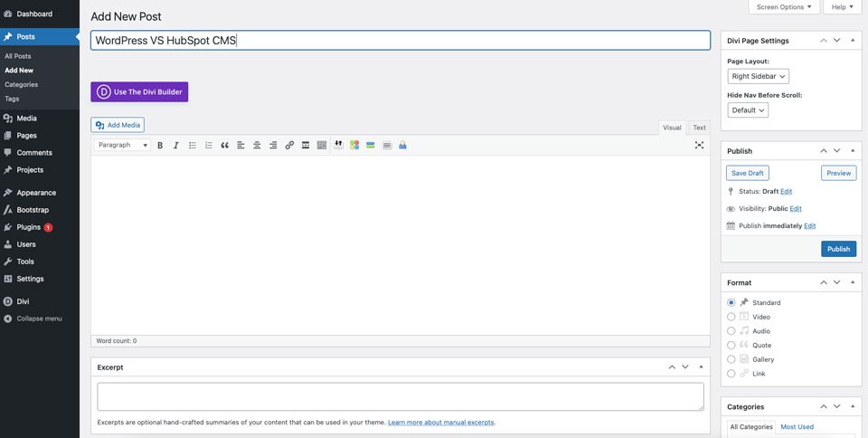The height and width of the screenshot is (438, 868).
Task: Preview the post
Action: [839, 174]
